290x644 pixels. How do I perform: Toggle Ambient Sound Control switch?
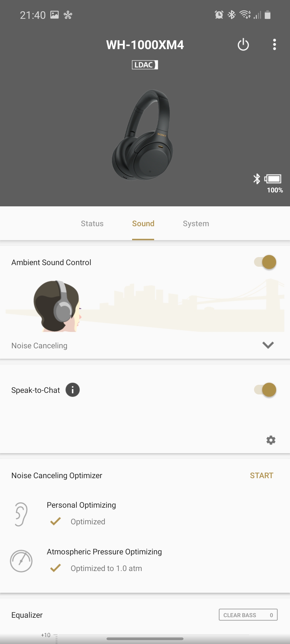(265, 262)
